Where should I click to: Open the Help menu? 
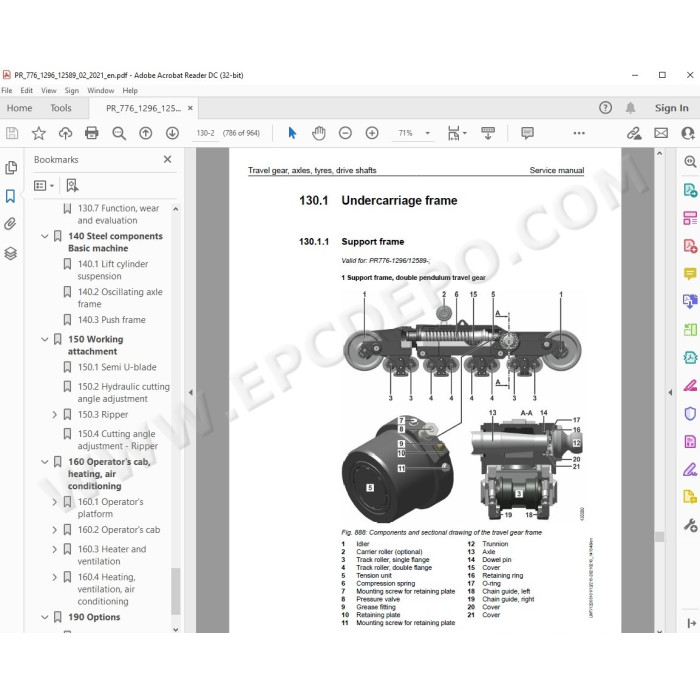[130, 90]
